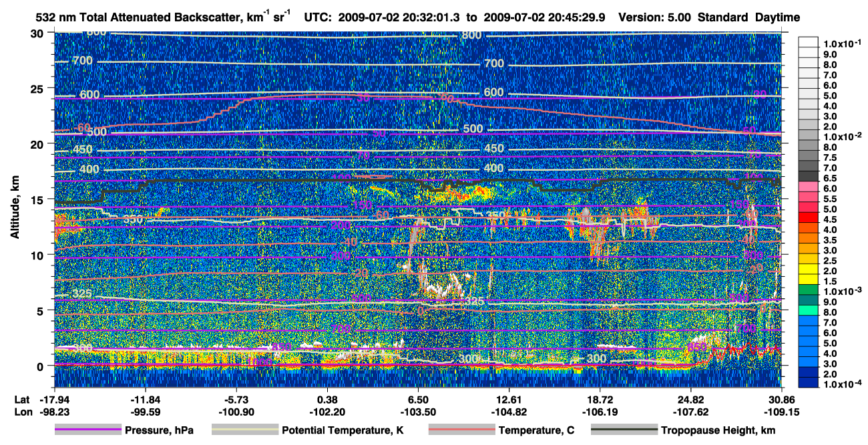Image resolution: width=868 pixels, height=445 pixels.
Task: Click latitude value "24.82"
Action: pyautogui.click(x=690, y=399)
